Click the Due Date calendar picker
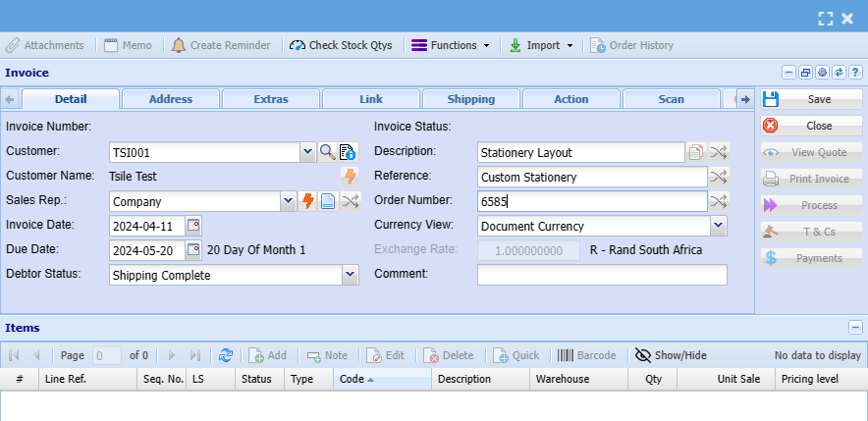This screenshot has height=421, width=868. [x=193, y=250]
